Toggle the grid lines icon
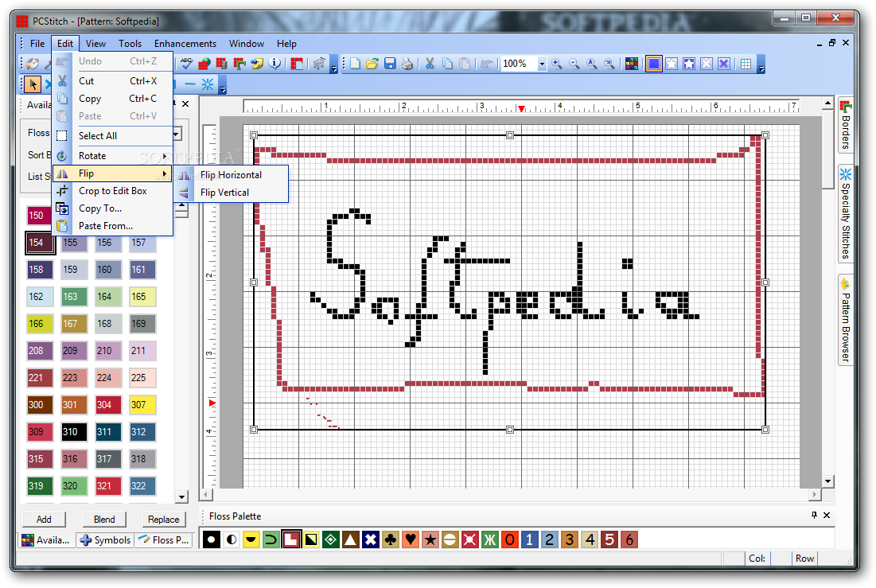The image size is (876, 588). click(746, 64)
